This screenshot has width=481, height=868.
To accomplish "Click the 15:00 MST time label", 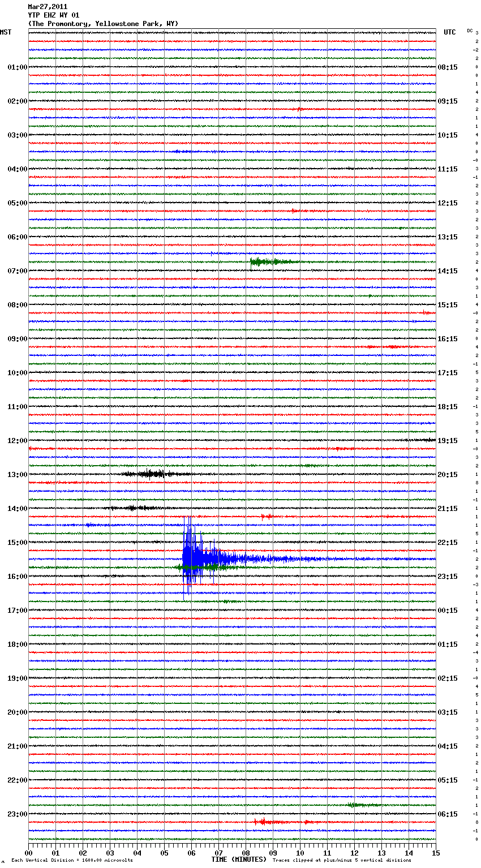I will point(17,542).
